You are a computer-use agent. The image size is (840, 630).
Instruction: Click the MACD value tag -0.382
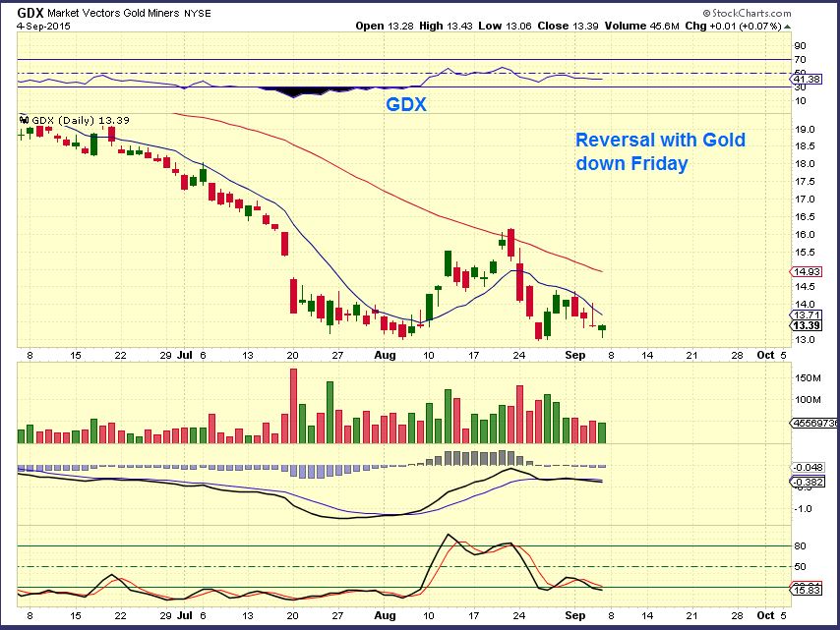[808, 482]
